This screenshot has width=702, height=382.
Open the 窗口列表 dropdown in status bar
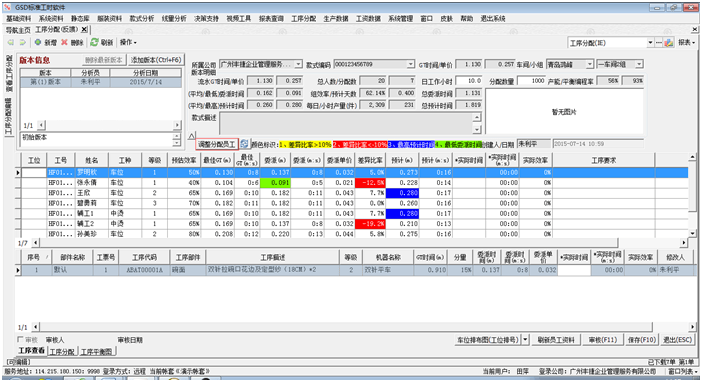[x=683, y=371]
